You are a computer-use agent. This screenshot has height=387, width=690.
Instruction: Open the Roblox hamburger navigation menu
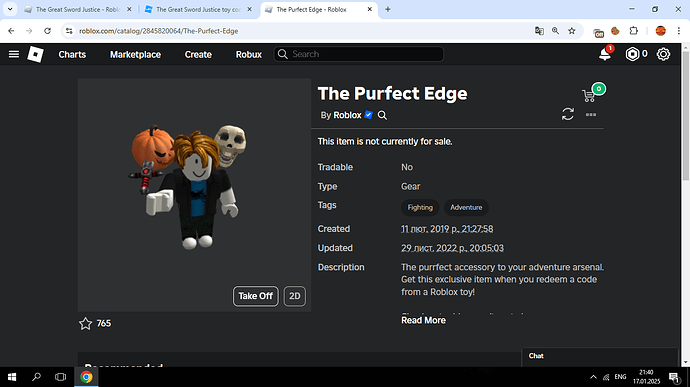point(14,54)
